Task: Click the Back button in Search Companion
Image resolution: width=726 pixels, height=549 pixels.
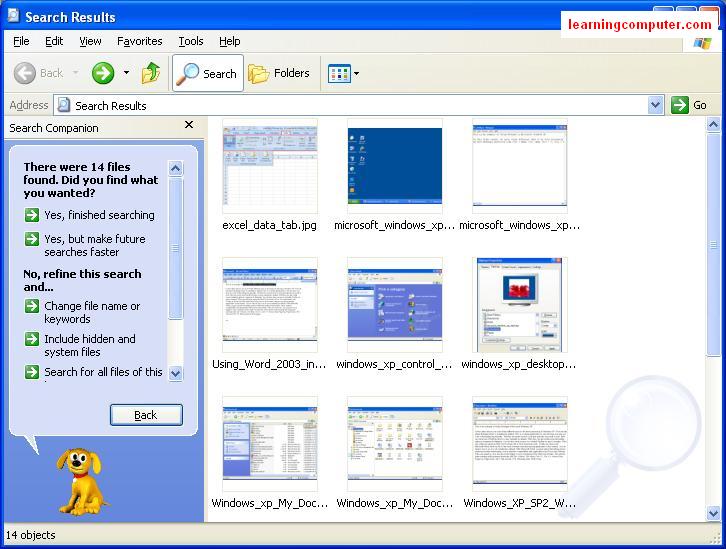Action: click(x=146, y=415)
